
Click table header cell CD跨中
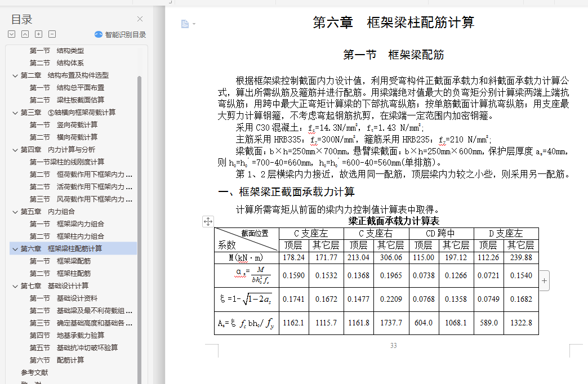441,233
